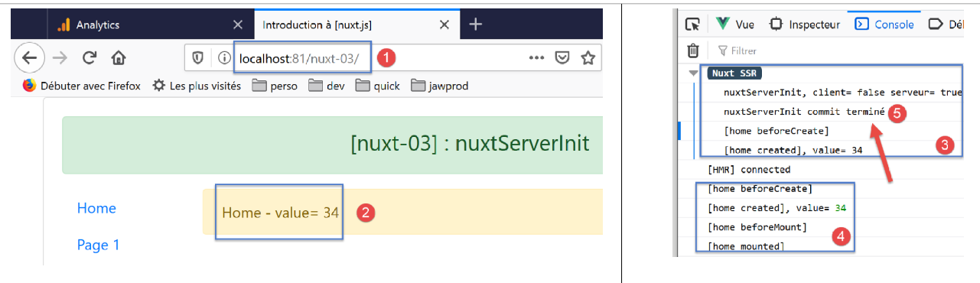The height and width of the screenshot is (283, 980).
Task: Click the '[nuxt-03] : nuxtServerInit' heading
Action: tap(470, 144)
